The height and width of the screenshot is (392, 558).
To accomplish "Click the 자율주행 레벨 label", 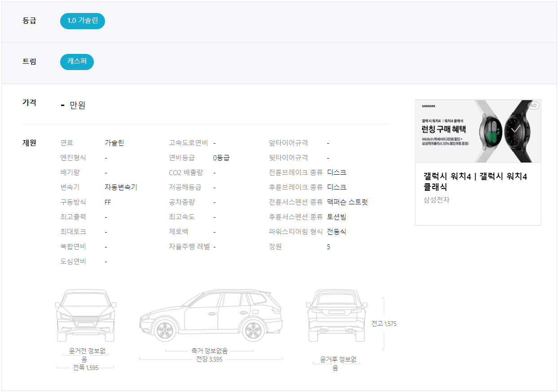I will pos(189,247).
